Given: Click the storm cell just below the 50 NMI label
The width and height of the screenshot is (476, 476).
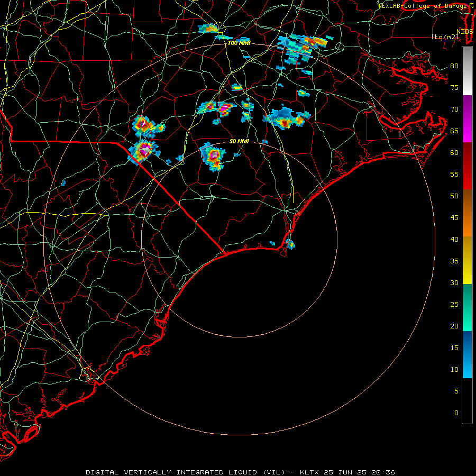Looking at the screenshot, I should tap(214, 157).
